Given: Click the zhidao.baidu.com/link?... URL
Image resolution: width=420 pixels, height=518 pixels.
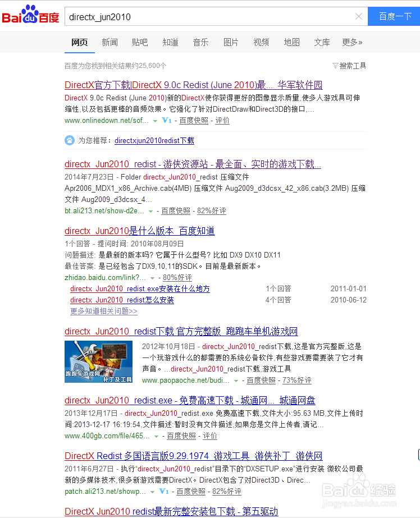Looking at the screenshot, I should [105, 277].
